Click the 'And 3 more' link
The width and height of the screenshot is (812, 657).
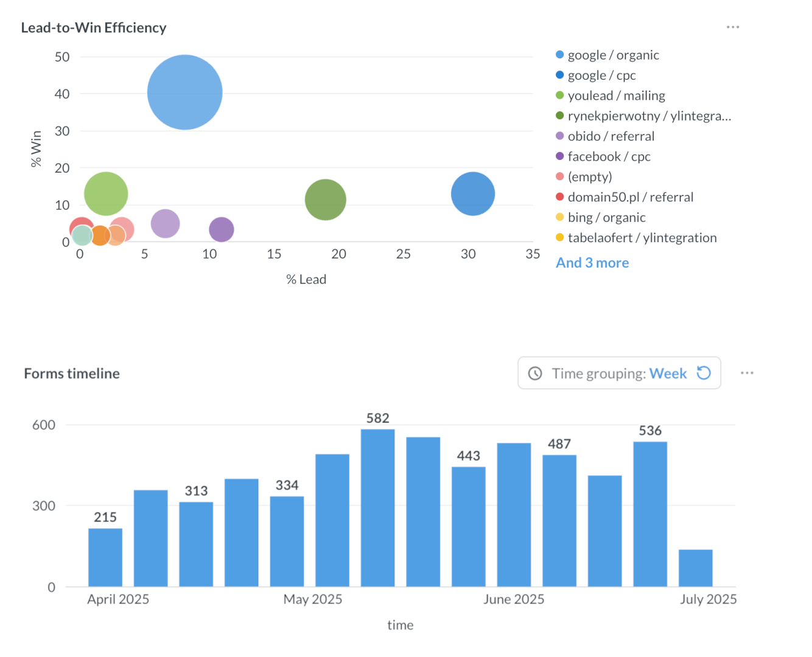pyautogui.click(x=592, y=262)
